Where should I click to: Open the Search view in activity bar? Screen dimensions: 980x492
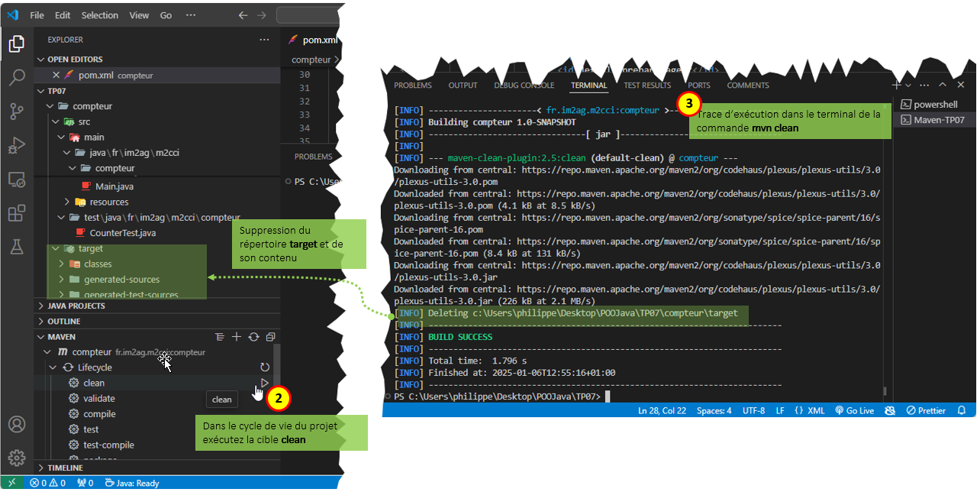coord(16,77)
